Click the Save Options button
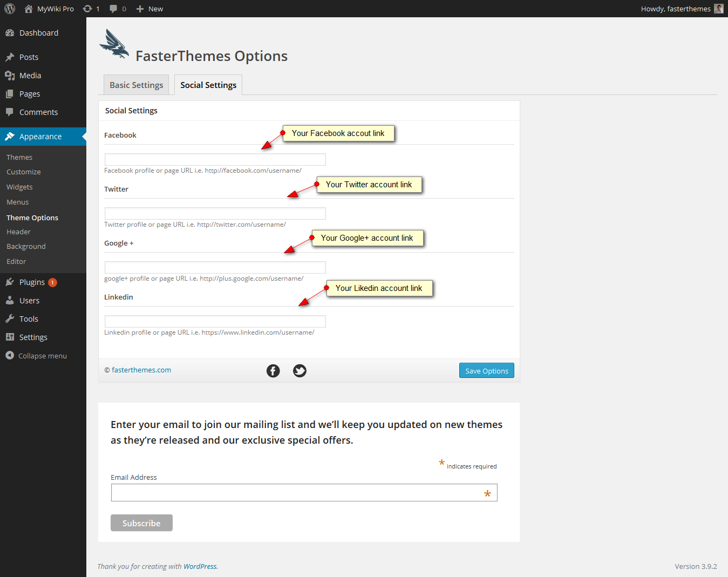 (487, 370)
